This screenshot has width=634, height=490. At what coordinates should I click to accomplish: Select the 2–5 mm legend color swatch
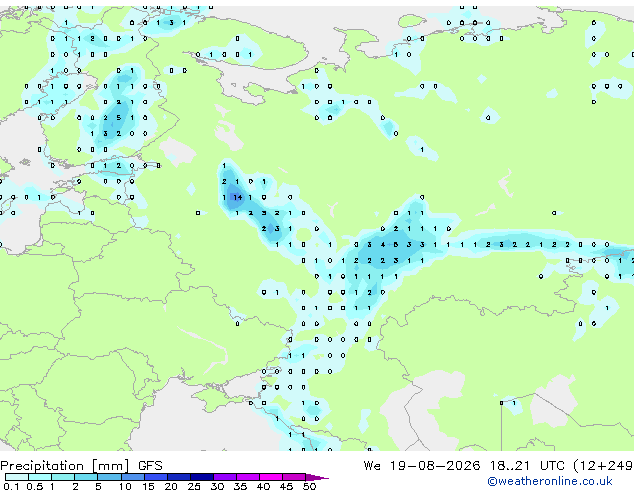pyautogui.click(x=86, y=477)
